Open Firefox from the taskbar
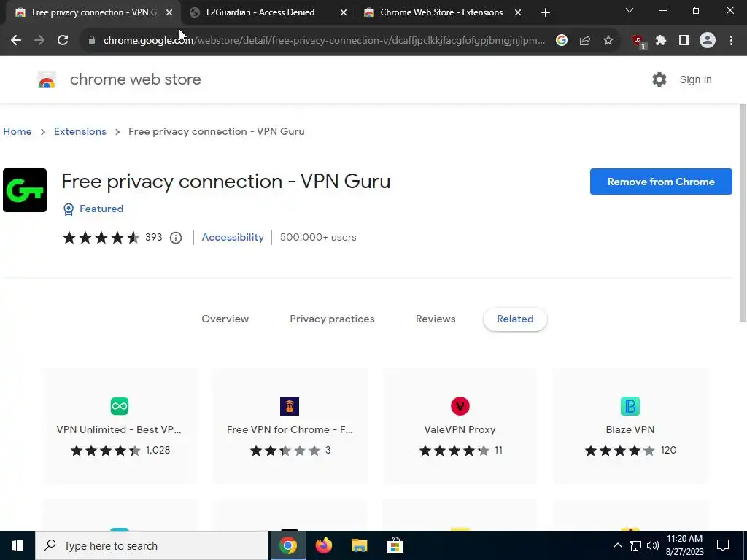The height and width of the screenshot is (560, 747). point(324,545)
